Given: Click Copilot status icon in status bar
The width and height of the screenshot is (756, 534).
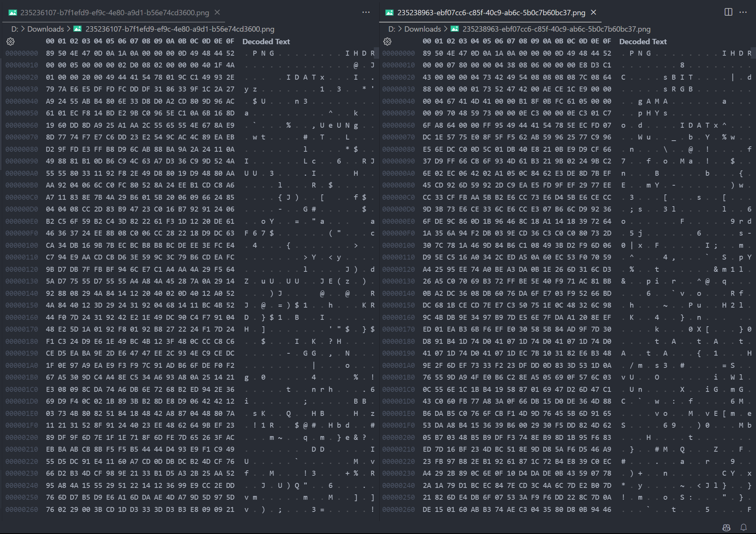Looking at the screenshot, I should coord(726,527).
